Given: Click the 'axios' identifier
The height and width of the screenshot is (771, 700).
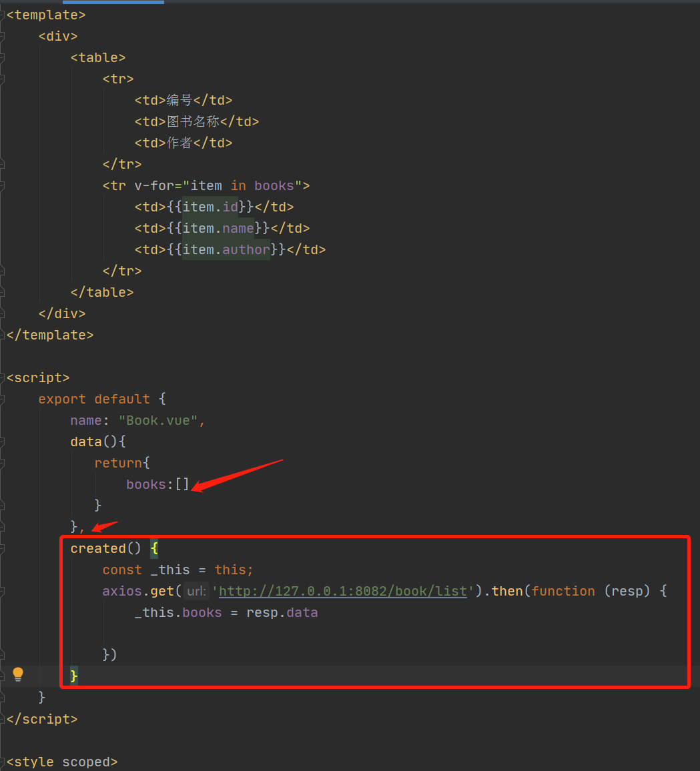Looking at the screenshot, I should (x=122, y=591).
